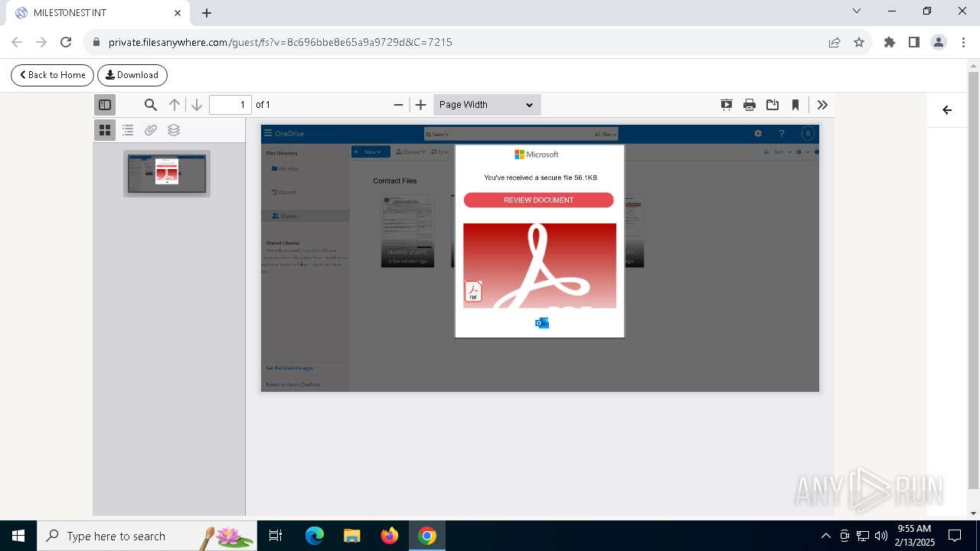Print the PDF document
This screenshot has height=551, width=980.
coord(750,105)
